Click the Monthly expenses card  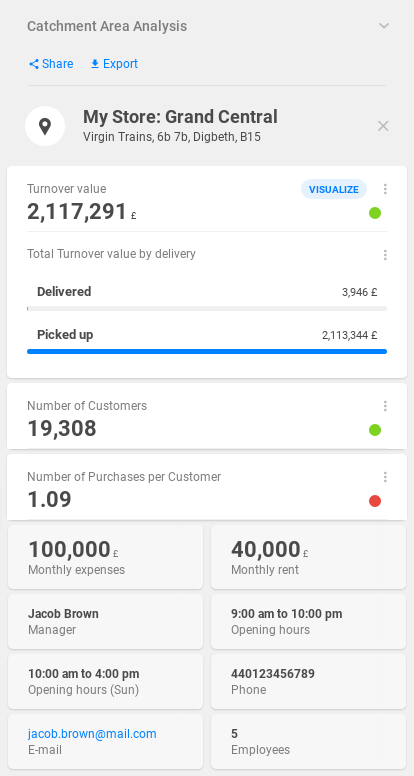105,557
